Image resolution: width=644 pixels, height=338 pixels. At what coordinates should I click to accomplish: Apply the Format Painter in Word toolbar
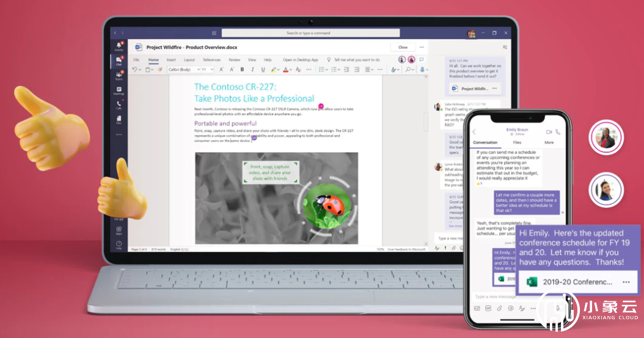click(160, 70)
